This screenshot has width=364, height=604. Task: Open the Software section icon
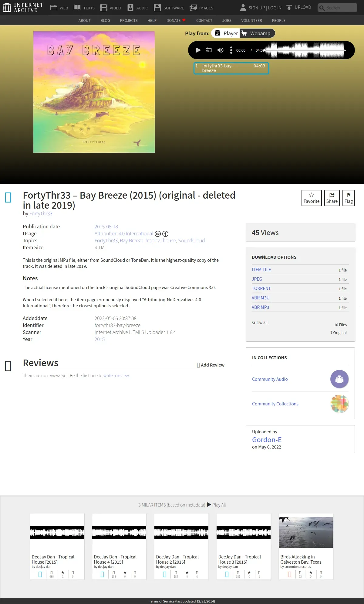157,8
